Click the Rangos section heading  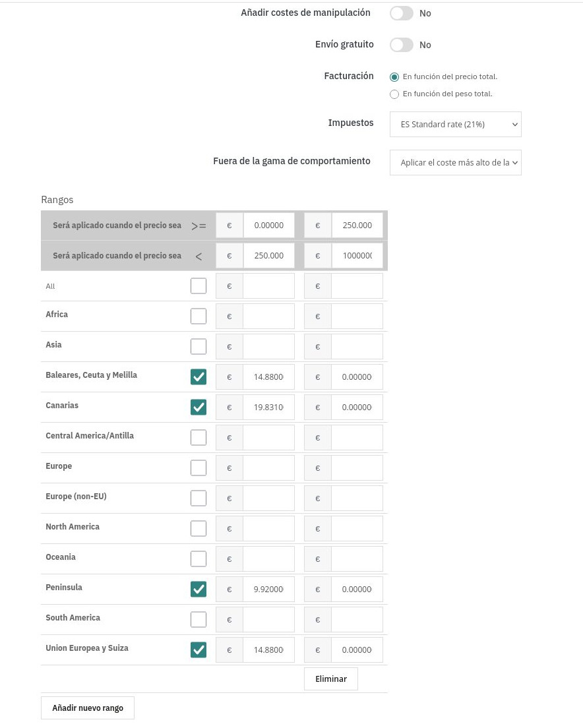(57, 200)
